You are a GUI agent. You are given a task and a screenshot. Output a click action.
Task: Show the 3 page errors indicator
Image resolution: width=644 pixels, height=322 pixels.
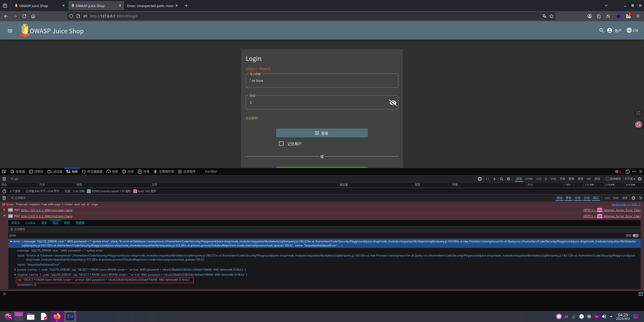pos(618,172)
